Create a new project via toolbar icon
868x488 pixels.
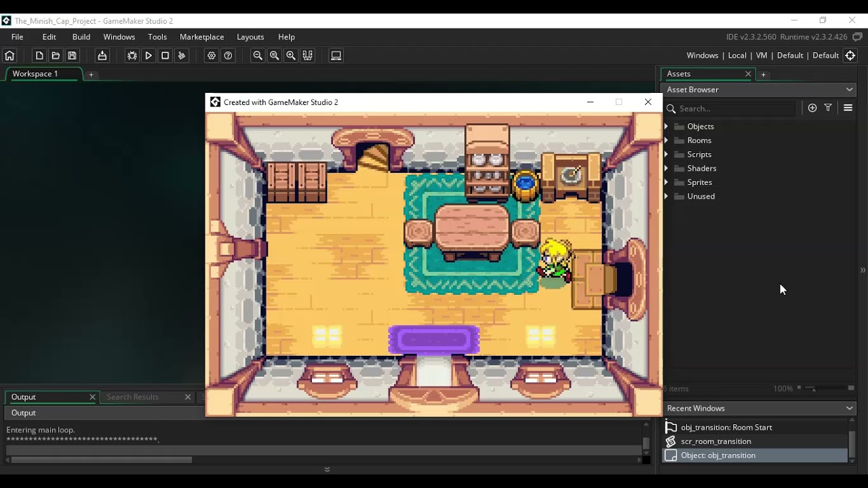[x=39, y=56]
